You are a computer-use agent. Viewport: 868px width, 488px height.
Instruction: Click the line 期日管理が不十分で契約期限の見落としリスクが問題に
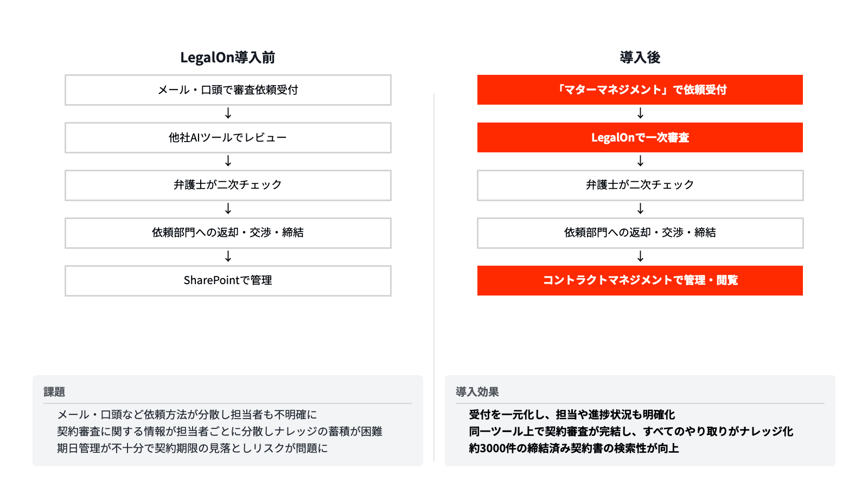click(193, 448)
